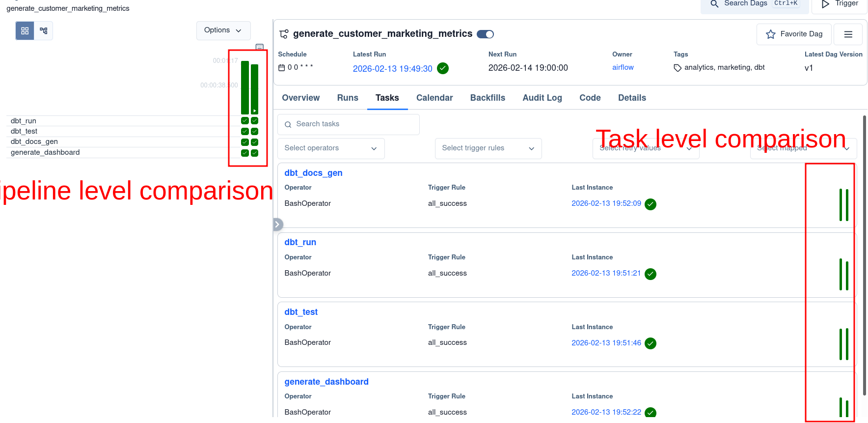
Task: Open keyboard shortcuts icon above the grid
Action: tap(260, 47)
